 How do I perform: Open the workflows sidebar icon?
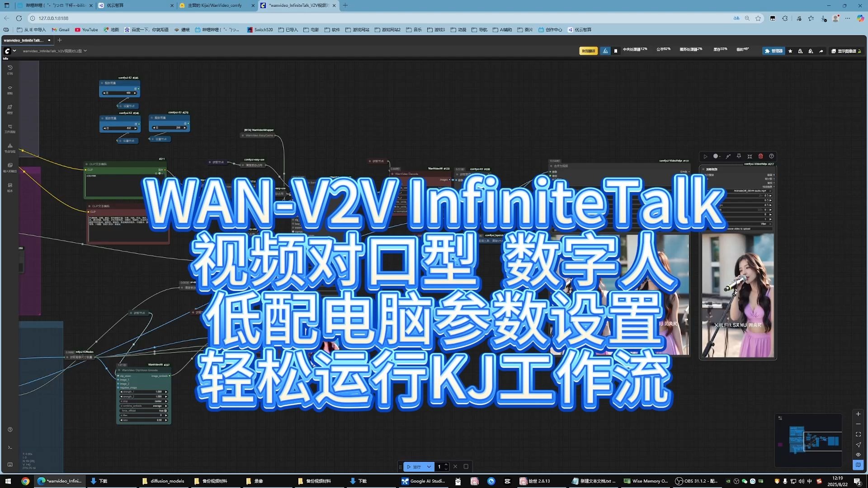(10, 128)
